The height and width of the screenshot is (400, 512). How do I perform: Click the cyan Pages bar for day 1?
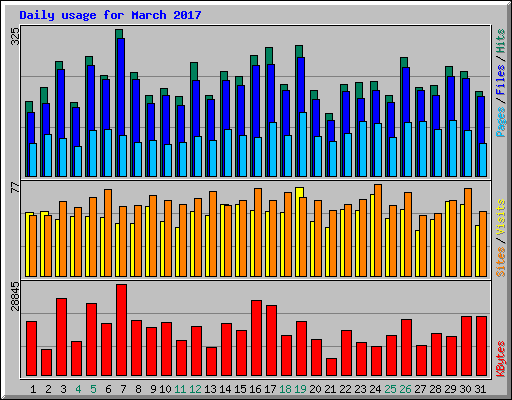33,160
